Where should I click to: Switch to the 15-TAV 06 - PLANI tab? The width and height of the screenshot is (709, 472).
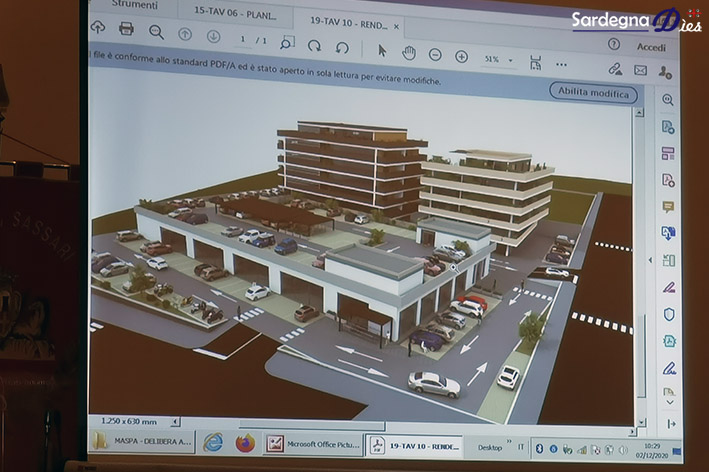[x=235, y=13]
